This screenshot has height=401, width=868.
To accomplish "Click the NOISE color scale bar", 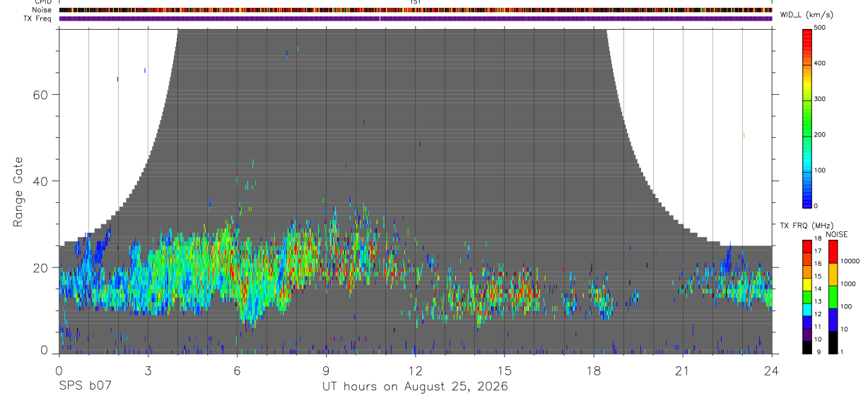I will (x=833, y=297).
